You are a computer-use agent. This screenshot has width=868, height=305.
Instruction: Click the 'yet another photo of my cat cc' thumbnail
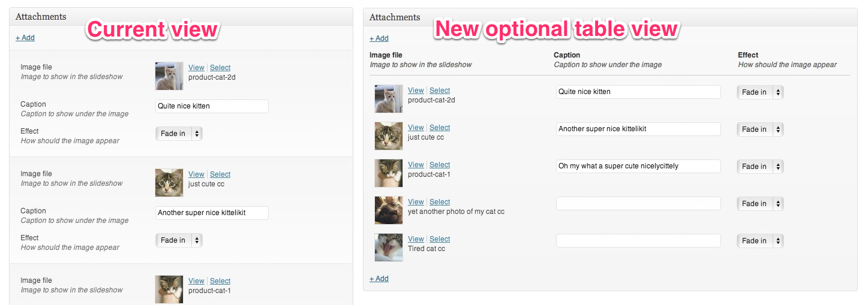(389, 210)
